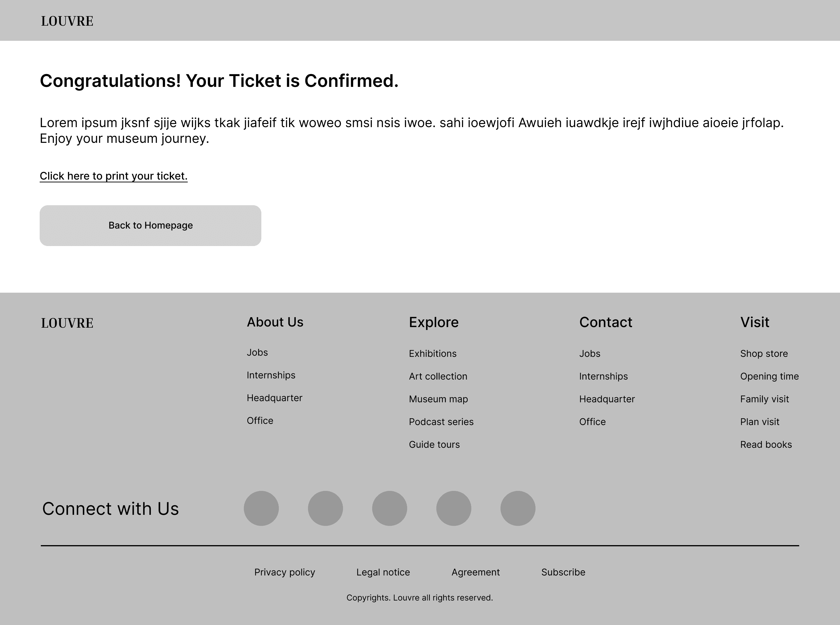Open the third social media circle icon
Image resolution: width=840 pixels, height=625 pixels.
click(x=390, y=508)
